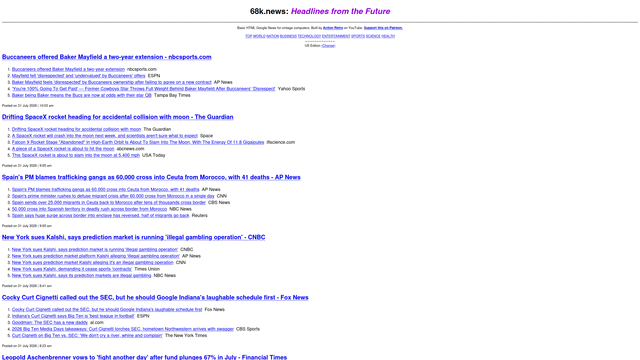Open The Guardian drifting SpaceX rocket list item

tap(76, 129)
